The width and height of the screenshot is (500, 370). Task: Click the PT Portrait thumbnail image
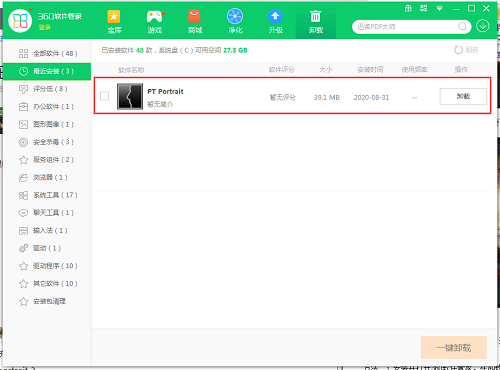coord(130,96)
